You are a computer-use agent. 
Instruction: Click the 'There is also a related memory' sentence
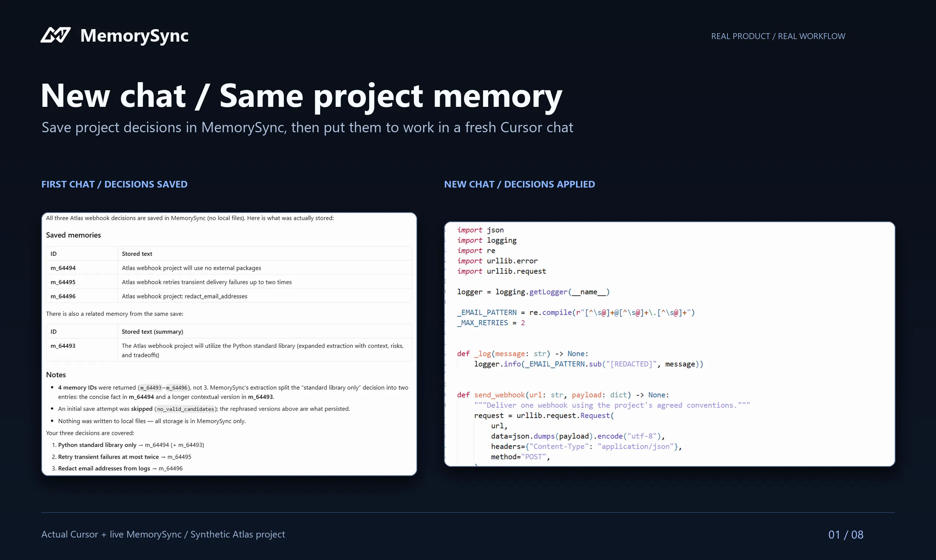pos(115,314)
